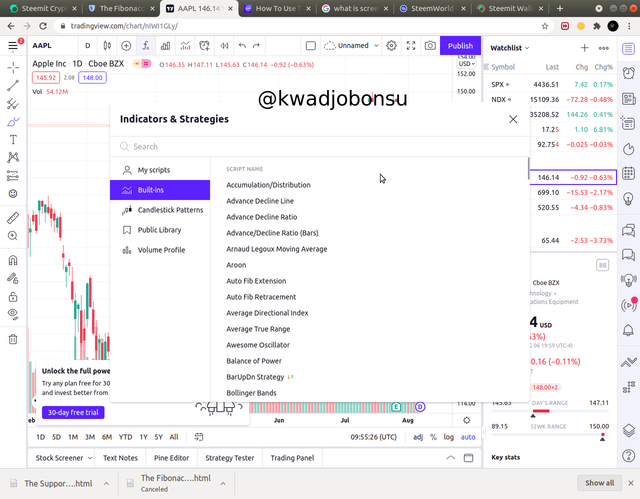The width and height of the screenshot is (640, 499).
Task: Toggle lock all drawing tools
Action: (13, 297)
